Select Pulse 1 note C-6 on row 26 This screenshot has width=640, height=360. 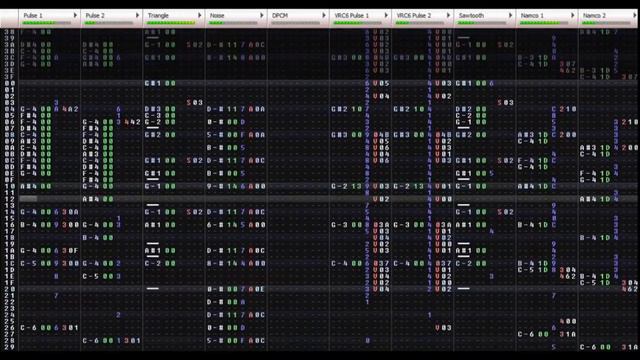pos(29,327)
